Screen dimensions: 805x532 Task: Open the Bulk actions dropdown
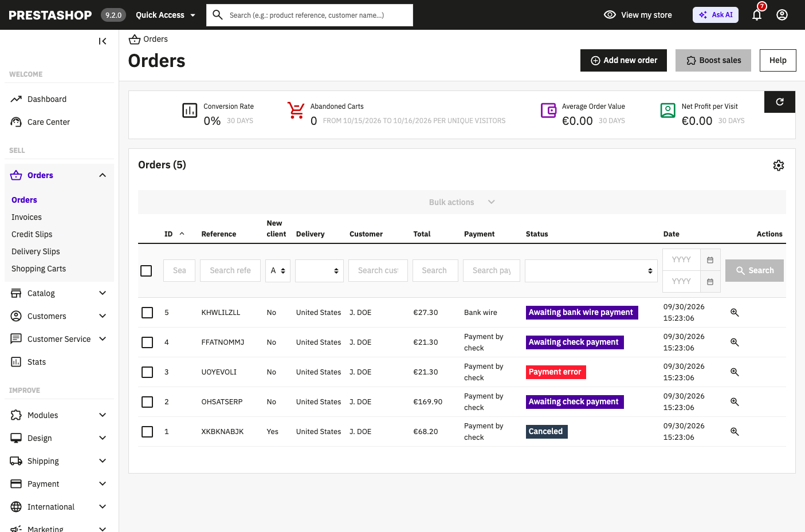coord(462,202)
